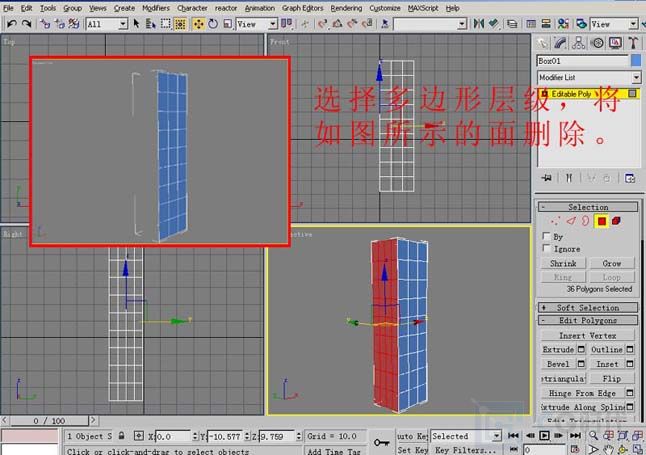646x455 pixels.
Task: Click the Grow selection button
Action: tap(612, 263)
